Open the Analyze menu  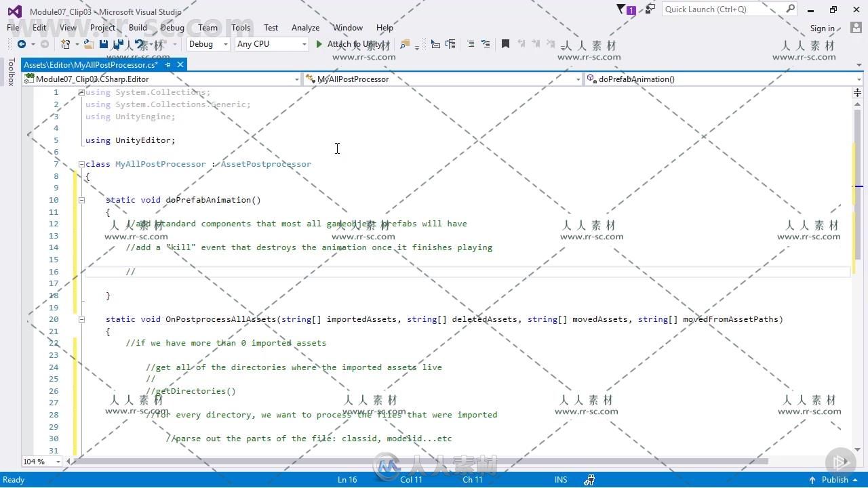coord(305,28)
